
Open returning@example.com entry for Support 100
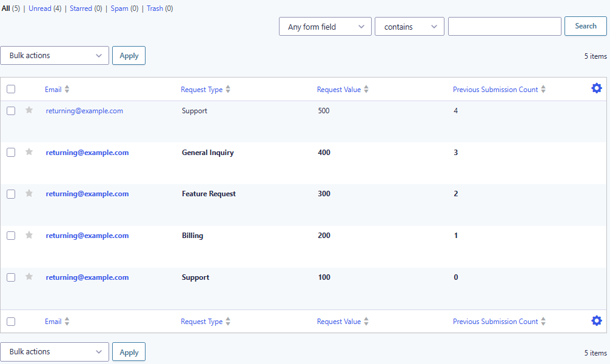click(87, 277)
